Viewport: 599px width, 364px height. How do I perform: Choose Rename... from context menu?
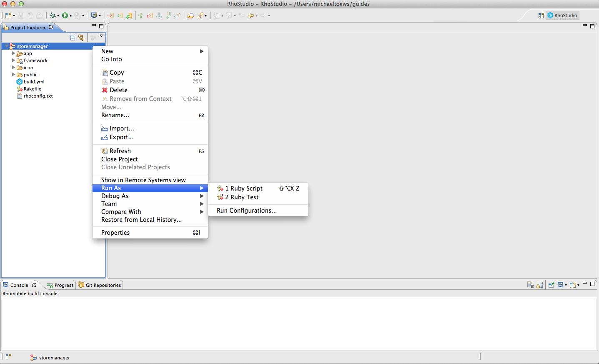click(x=150, y=115)
